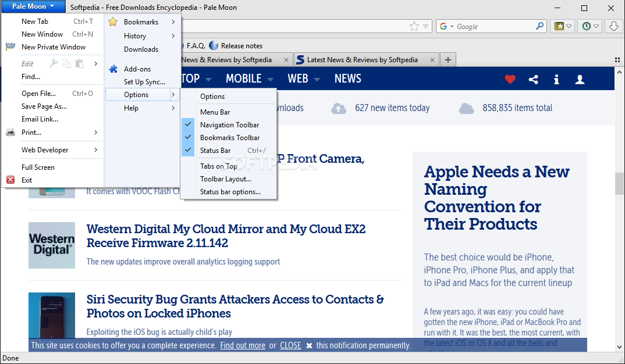This screenshot has height=364, width=625.
Task: Open the bookmarks menu toolbar button
Action: point(562,26)
